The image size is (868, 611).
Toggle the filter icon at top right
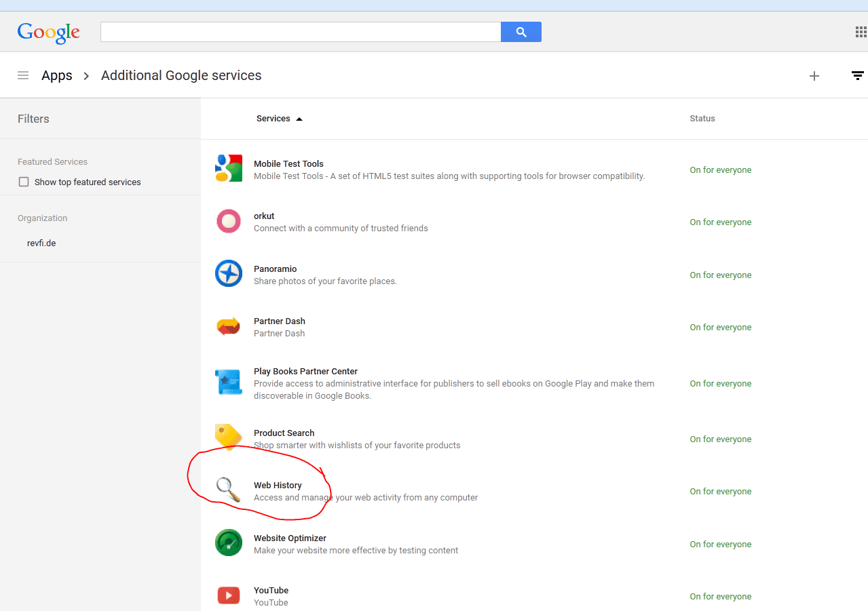tap(858, 75)
